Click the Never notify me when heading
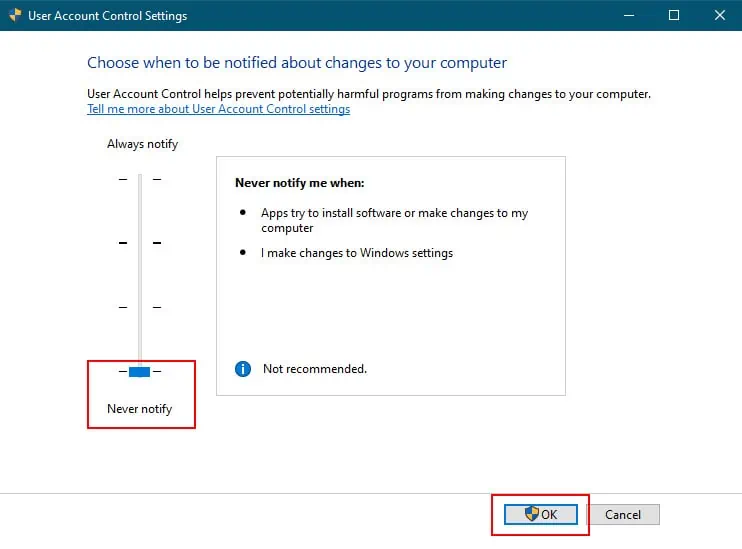Screen dimensions: 742x549 [x=300, y=183]
